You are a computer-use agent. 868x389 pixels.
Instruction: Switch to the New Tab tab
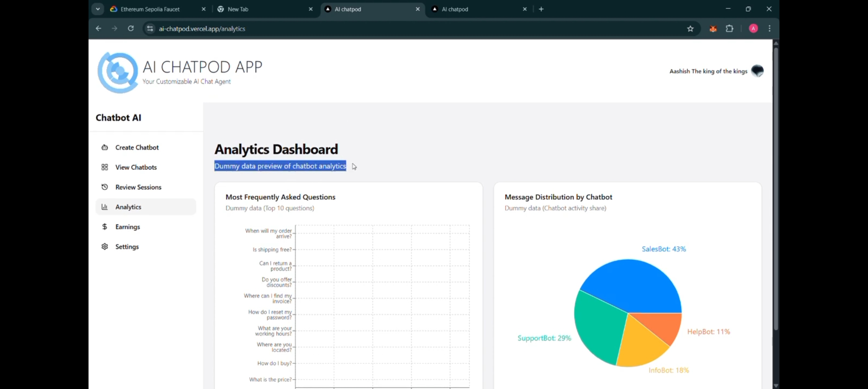click(x=238, y=9)
